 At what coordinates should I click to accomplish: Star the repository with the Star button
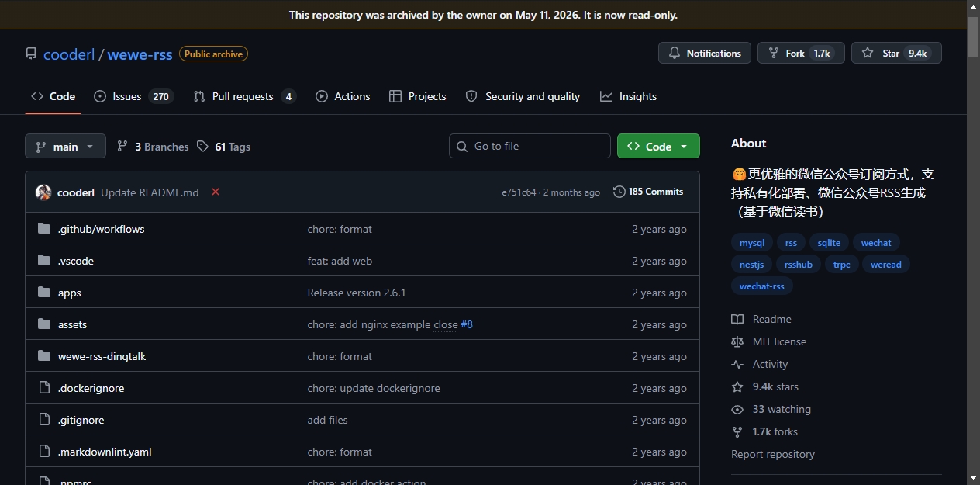(896, 53)
